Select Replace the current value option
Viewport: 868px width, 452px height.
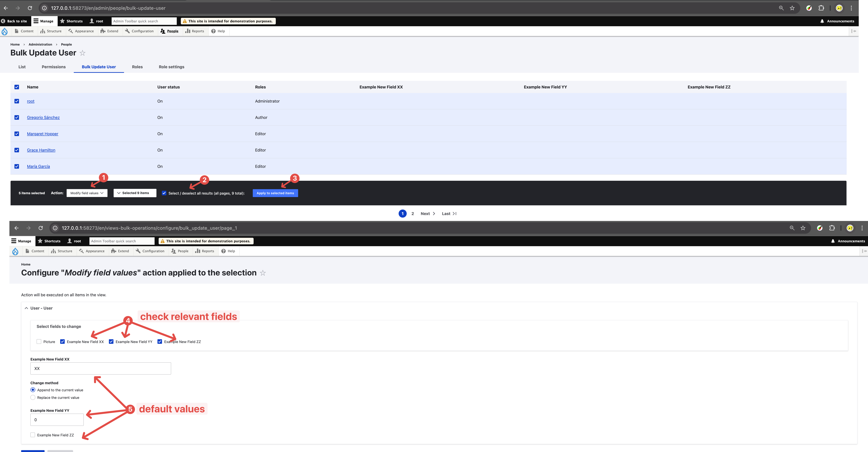(33, 397)
